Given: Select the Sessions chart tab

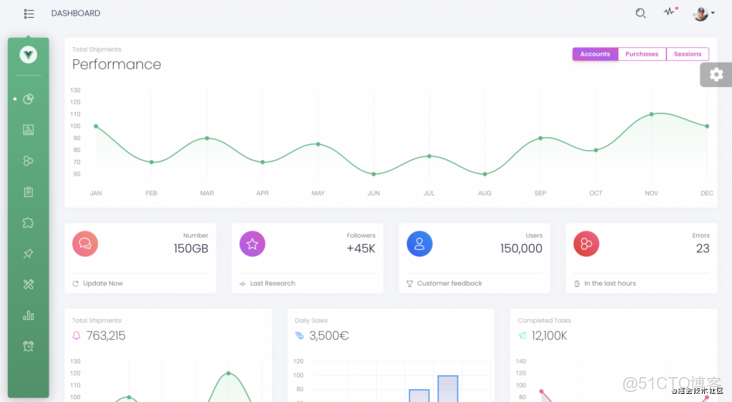Looking at the screenshot, I should (688, 54).
